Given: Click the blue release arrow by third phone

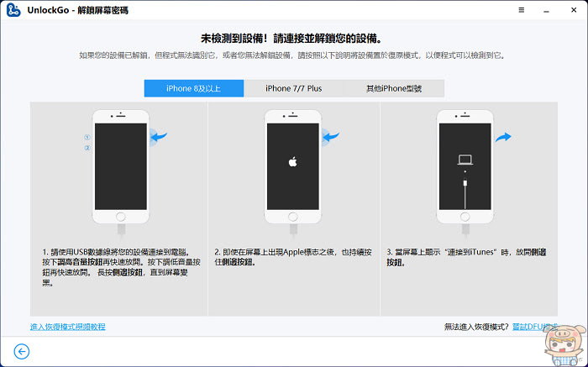Looking at the screenshot, I should 503,137.
